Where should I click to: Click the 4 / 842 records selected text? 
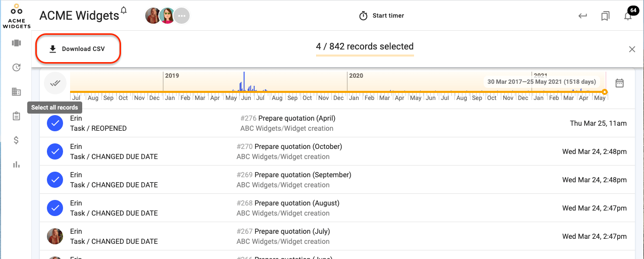[x=365, y=46]
